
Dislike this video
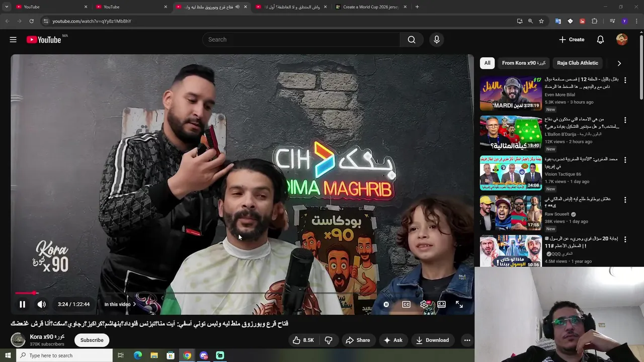329,340
